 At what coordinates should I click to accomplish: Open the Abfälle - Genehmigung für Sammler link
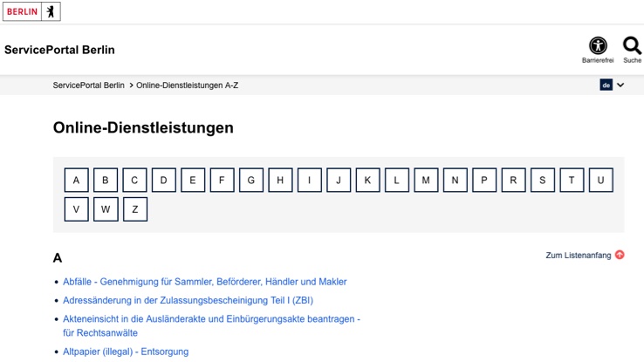point(205,282)
